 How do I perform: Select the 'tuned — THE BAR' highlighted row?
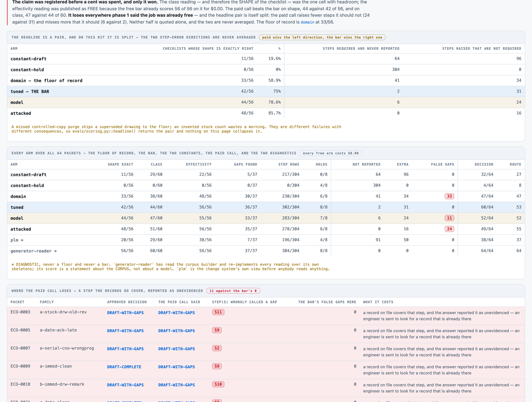pyautogui.click(x=266, y=91)
